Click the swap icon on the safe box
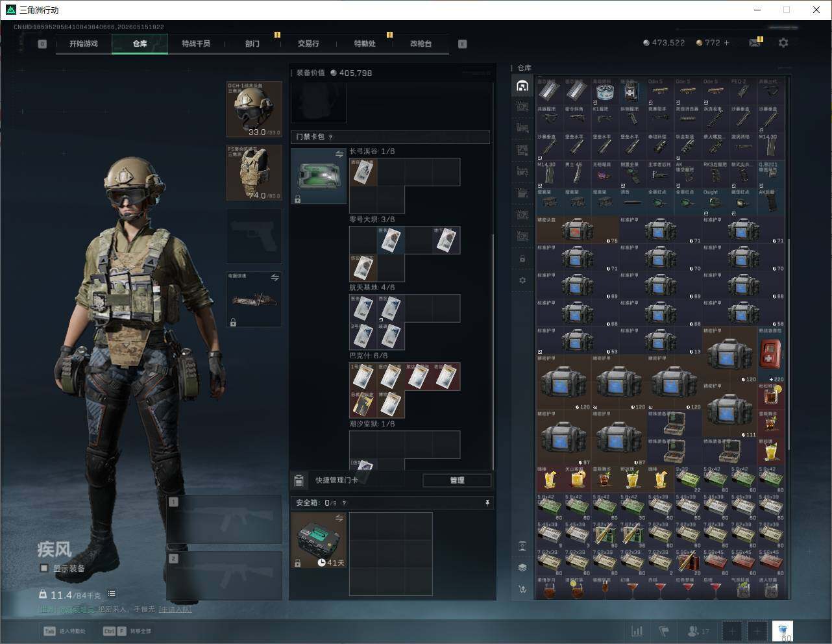Image resolution: width=832 pixels, height=644 pixels. click(339, 518)
